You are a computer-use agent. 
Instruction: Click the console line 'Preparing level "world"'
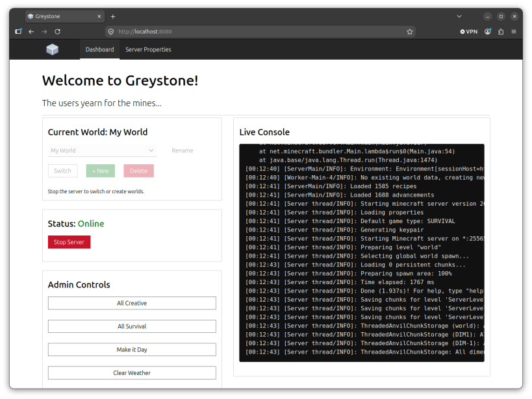(x=401, y=247)
